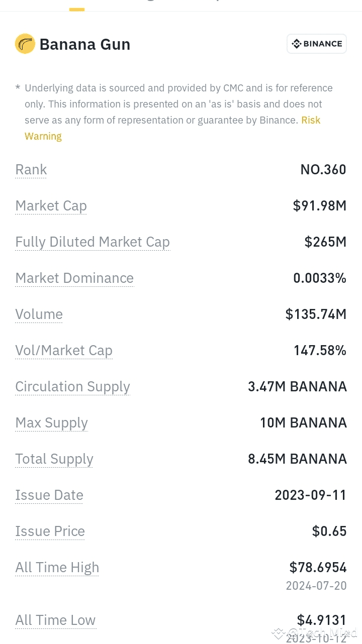Select the highlighted yellow tab indicator
The width and height of the screenshot is (362, 644).
[77, 9]
